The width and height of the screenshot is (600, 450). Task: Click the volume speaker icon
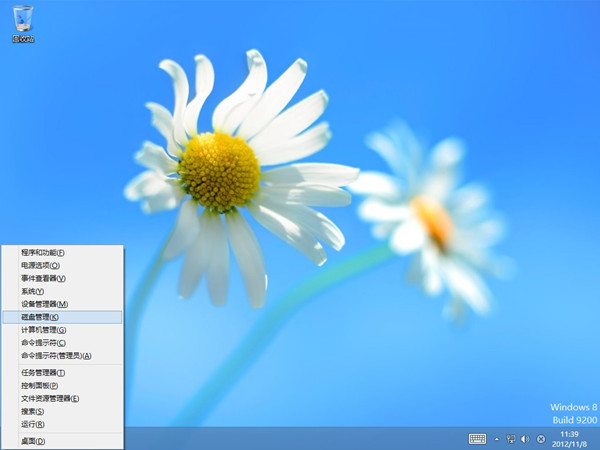[x=525, y=439]
